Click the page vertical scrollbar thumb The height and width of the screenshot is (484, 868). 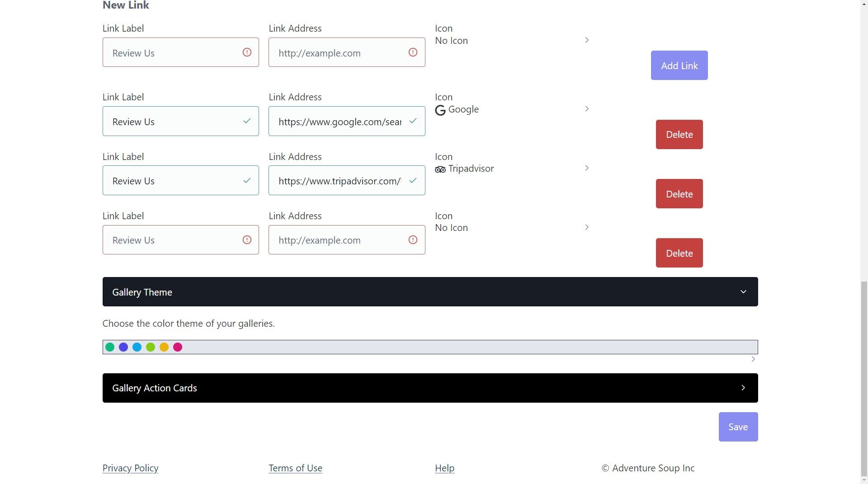(864, 378)
